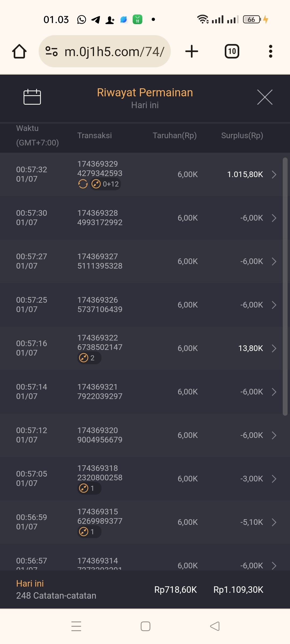Expand the -5,10K surplus transaction row

click(274, 522)
